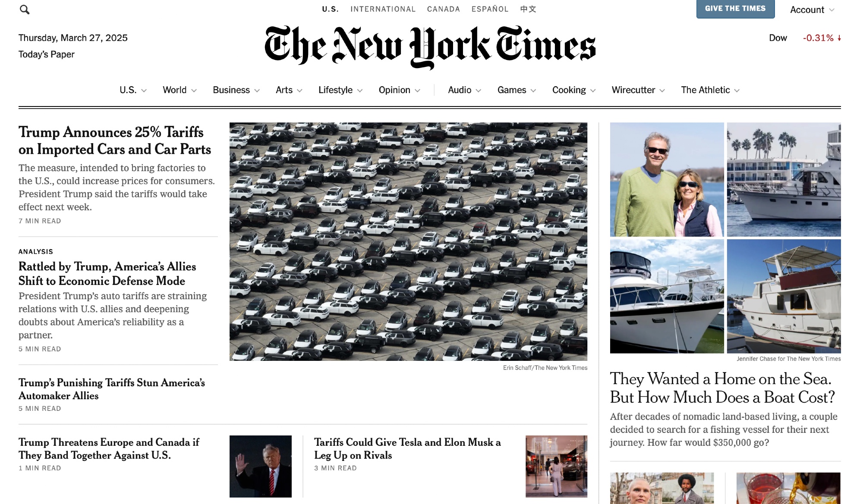
Task: Switch to the Canada edition
Action: point(443,9)
